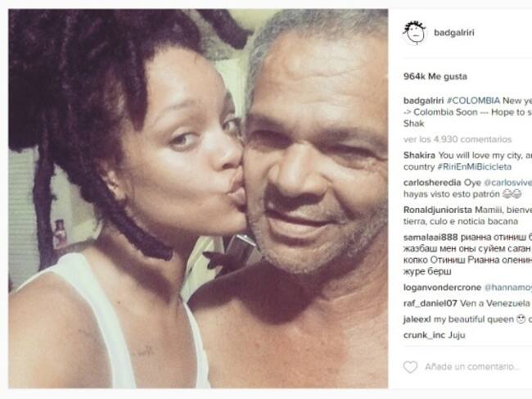Viewport: 532px width, 399px height.
Task: Open badgalriri username in the caption
Action: [x=423, y=101]
